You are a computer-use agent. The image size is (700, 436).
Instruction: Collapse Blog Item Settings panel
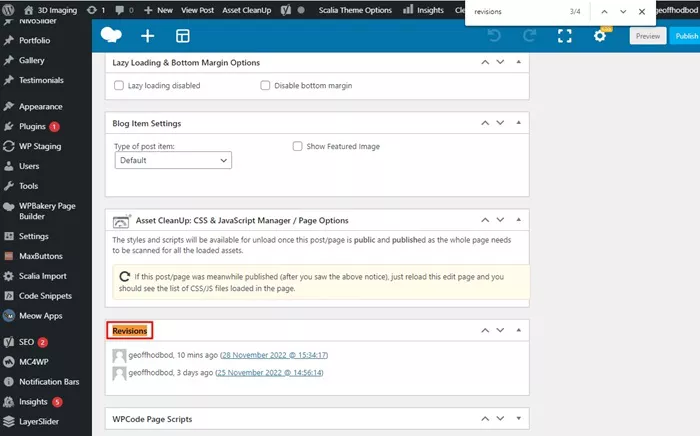(x=518, y=123)
